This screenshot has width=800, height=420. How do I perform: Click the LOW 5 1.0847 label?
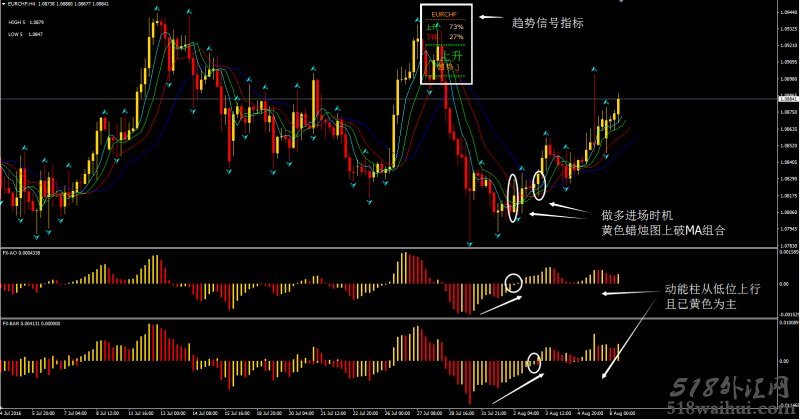(x=26, y=34)
